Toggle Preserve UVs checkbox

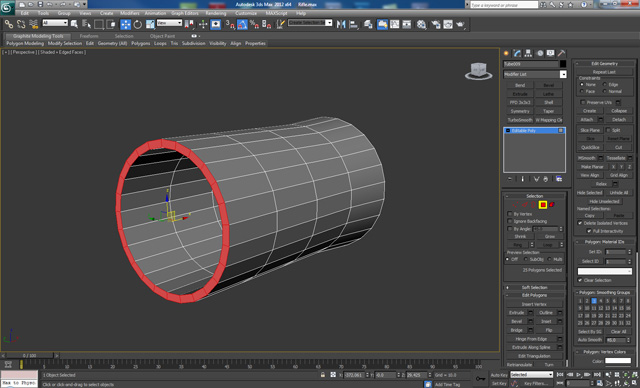pos(583,102)
